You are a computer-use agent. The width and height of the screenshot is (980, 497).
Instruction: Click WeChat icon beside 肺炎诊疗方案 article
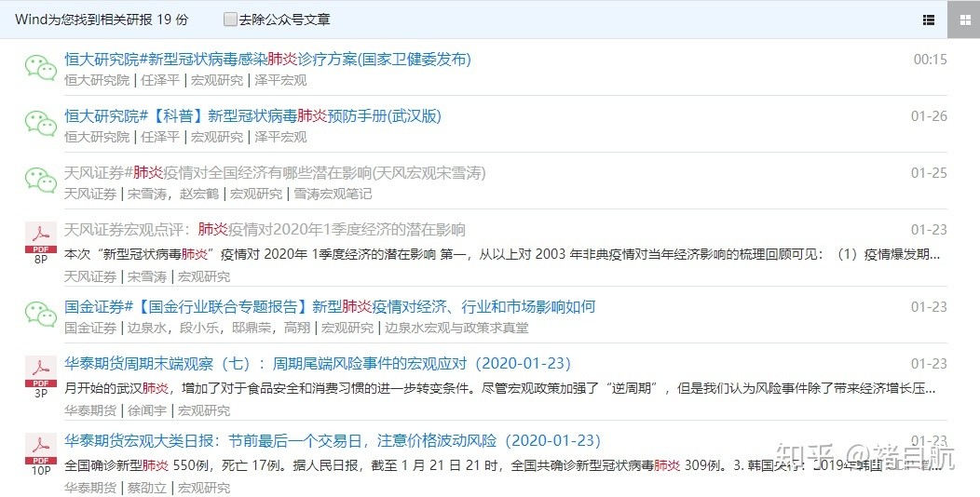tap(41, 67)
